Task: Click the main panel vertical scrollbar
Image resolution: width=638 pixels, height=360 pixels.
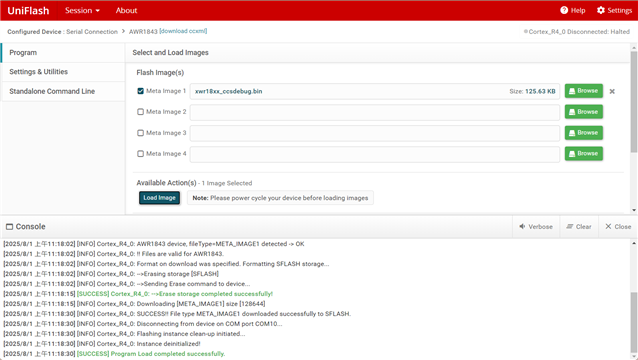Action: pos(634,102)
